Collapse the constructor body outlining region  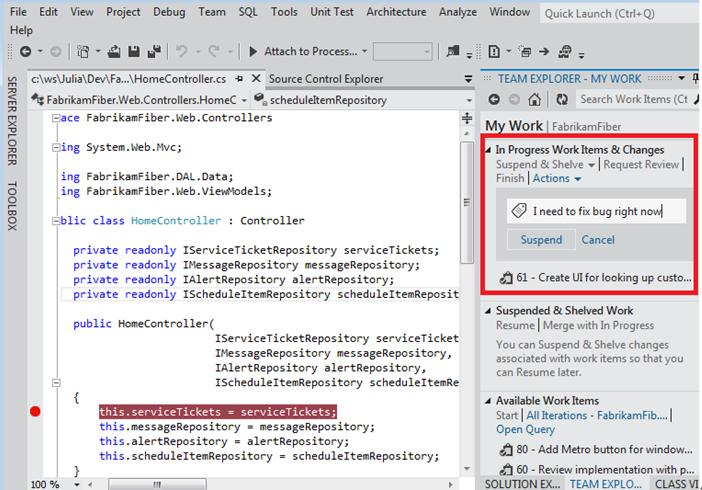click(56, 383)
